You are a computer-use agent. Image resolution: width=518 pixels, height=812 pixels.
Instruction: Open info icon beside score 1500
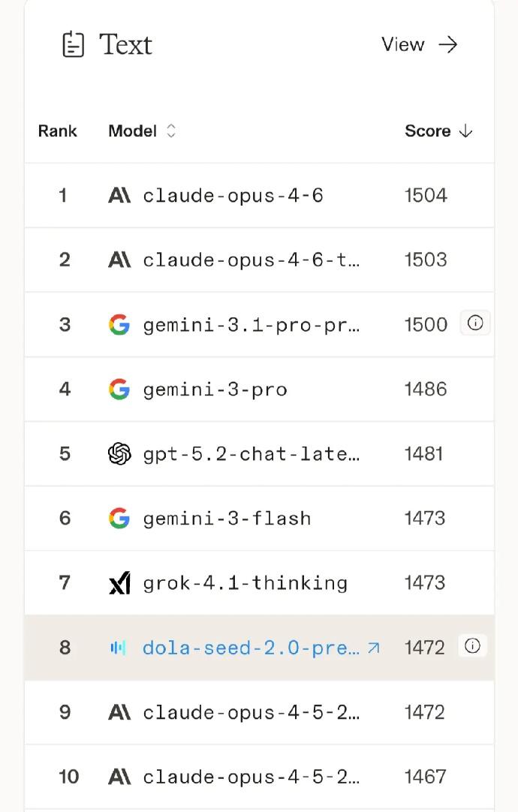(x=474, y=323)
